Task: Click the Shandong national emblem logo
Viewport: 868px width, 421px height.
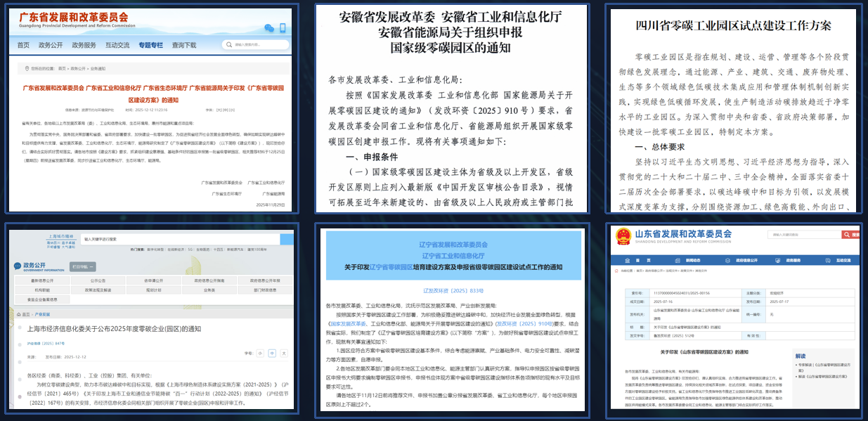Action: point(622,237)
